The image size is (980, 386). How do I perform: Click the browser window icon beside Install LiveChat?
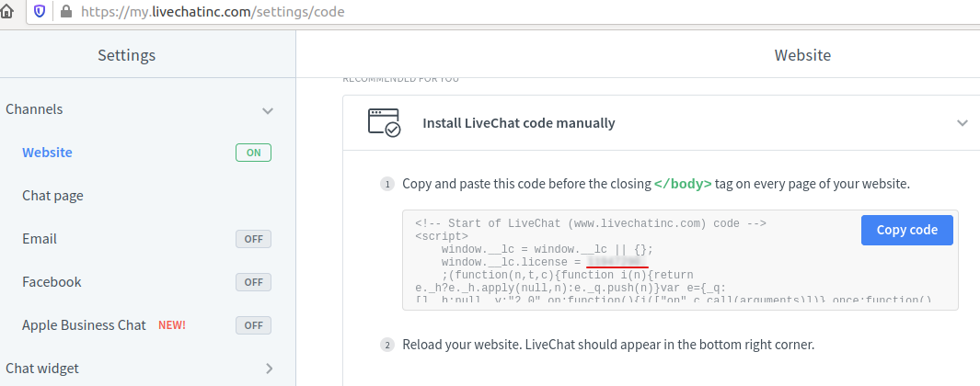[384, 122]
